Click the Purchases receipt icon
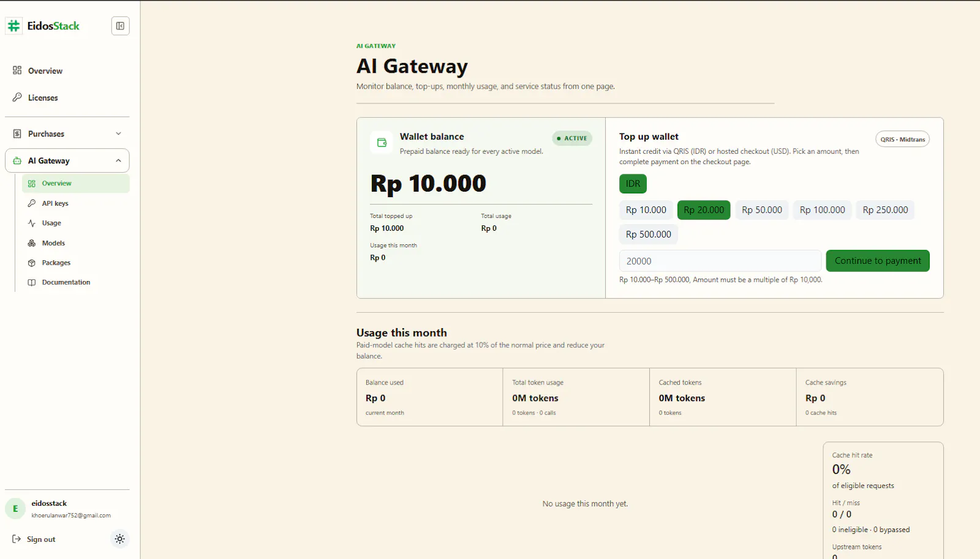 pos(17,133)
